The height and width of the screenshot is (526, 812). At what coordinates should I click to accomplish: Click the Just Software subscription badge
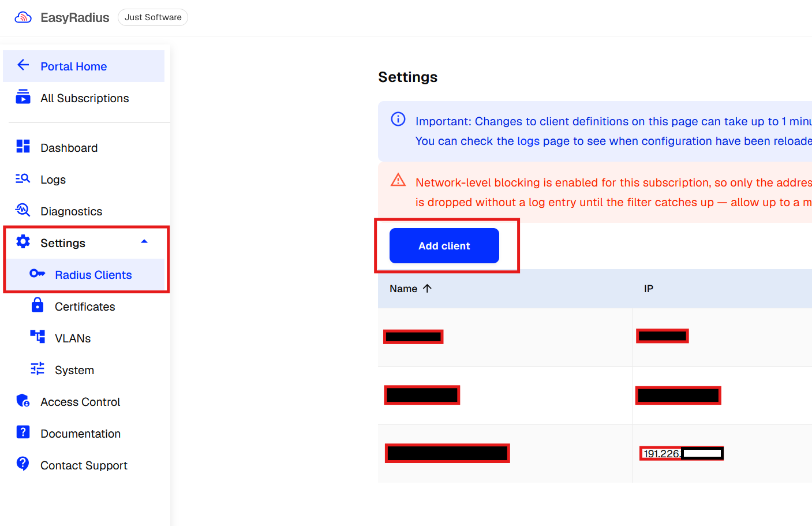click(x=153, y=17)
